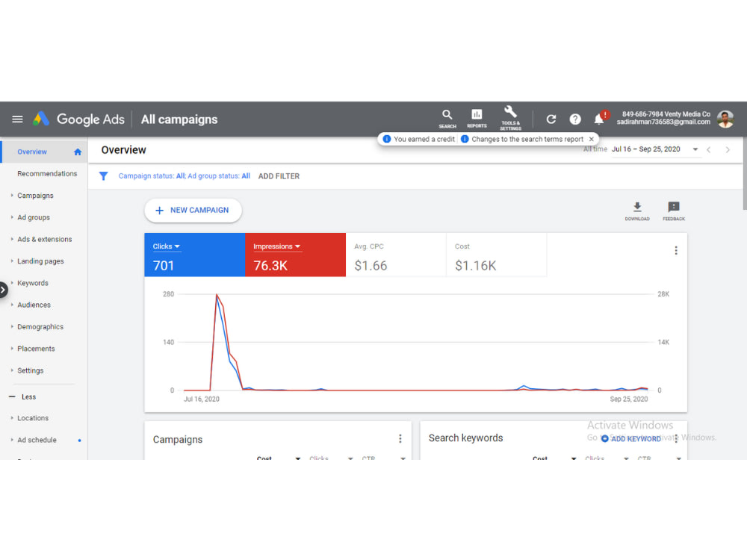Open the hamburger main menu
Image resolution: width=747 pixels, height=560 pixels.
click(x=17, y=119)
